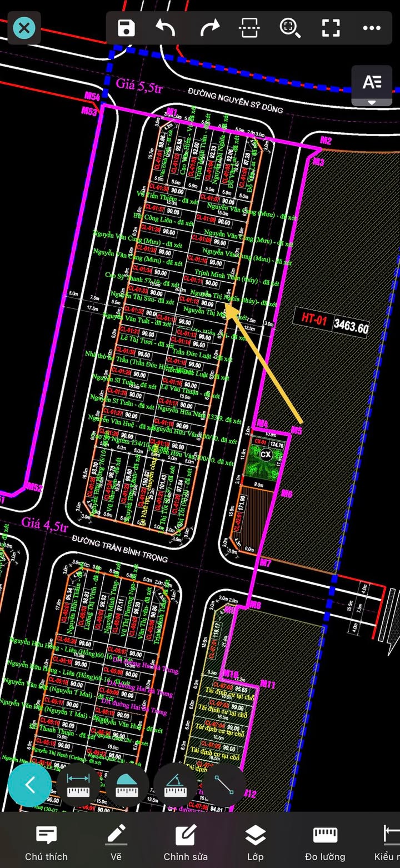Collapse measure tools with the teal back chevron

tap(30, 785)
